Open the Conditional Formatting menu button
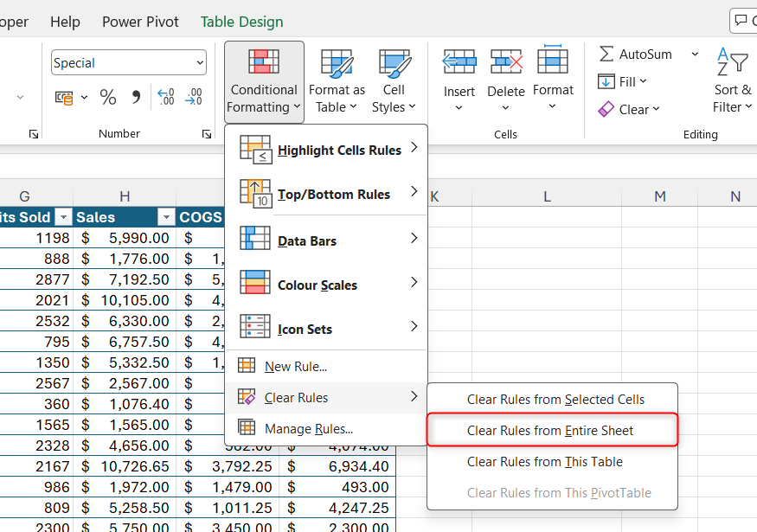 [264, 81]
